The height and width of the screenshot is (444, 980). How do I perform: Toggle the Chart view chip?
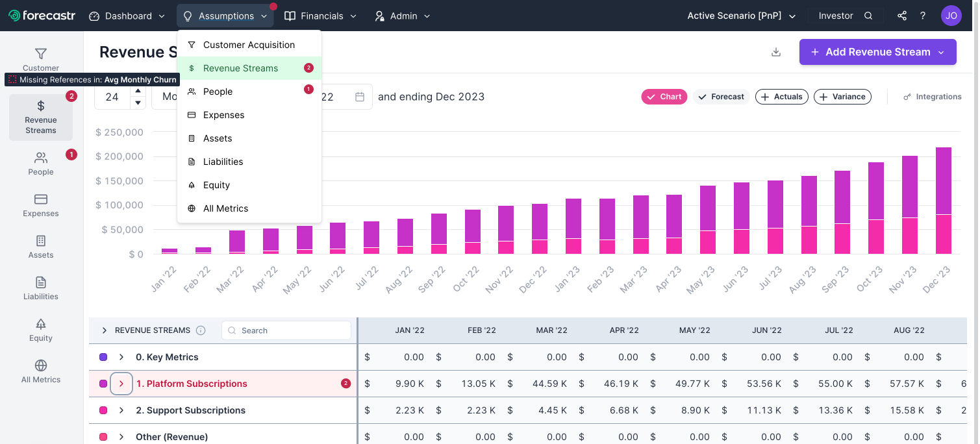(664, 97)
